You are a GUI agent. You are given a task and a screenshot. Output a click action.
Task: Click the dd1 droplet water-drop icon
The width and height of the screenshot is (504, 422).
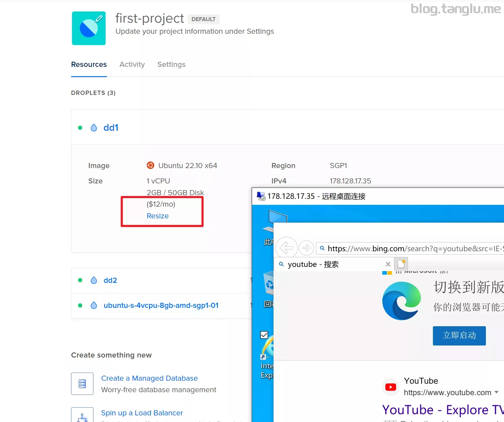tap(94, 128)
